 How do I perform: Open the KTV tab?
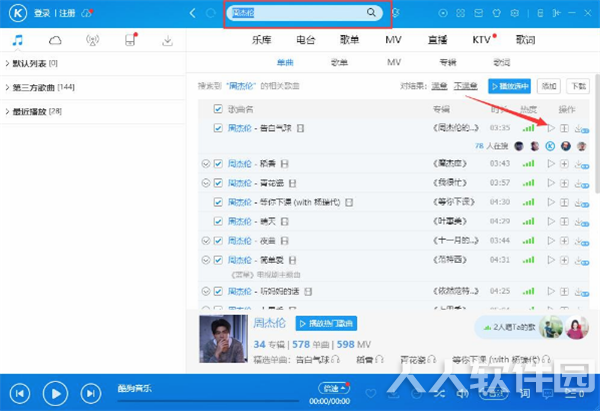click(x=482, y=40)
